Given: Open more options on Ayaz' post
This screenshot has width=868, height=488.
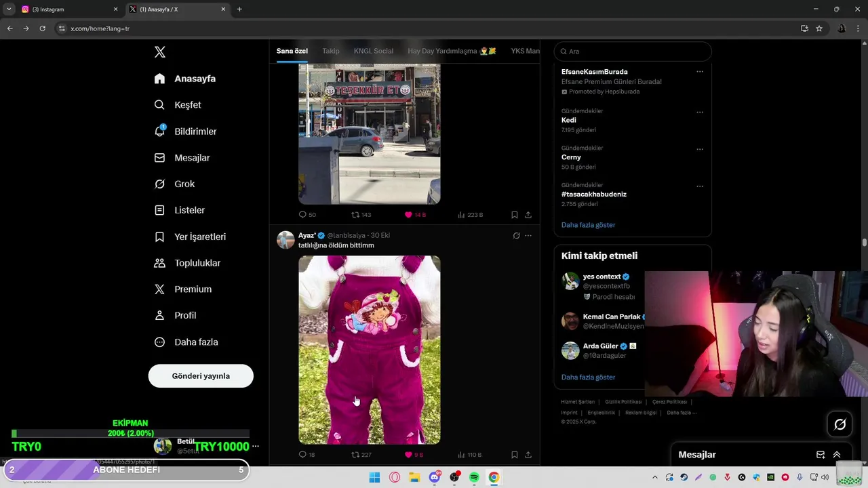Looking at the screenshot, I should pos(528,236).
